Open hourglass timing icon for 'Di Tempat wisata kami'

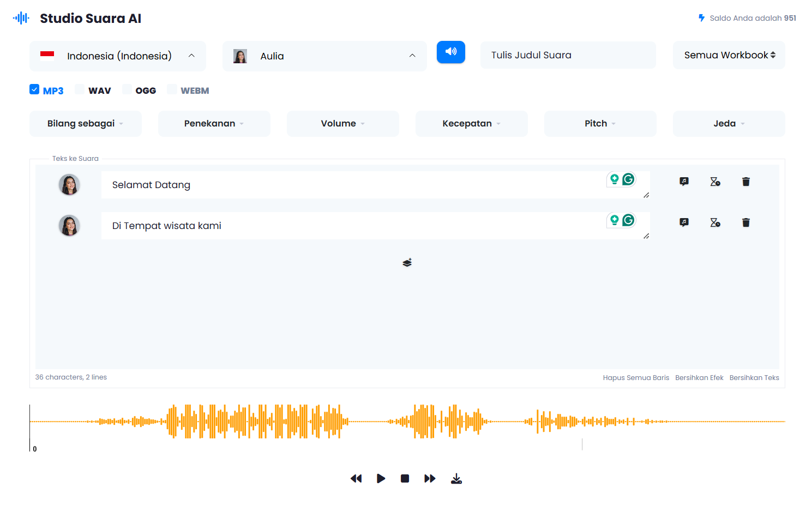coord(715,222)
